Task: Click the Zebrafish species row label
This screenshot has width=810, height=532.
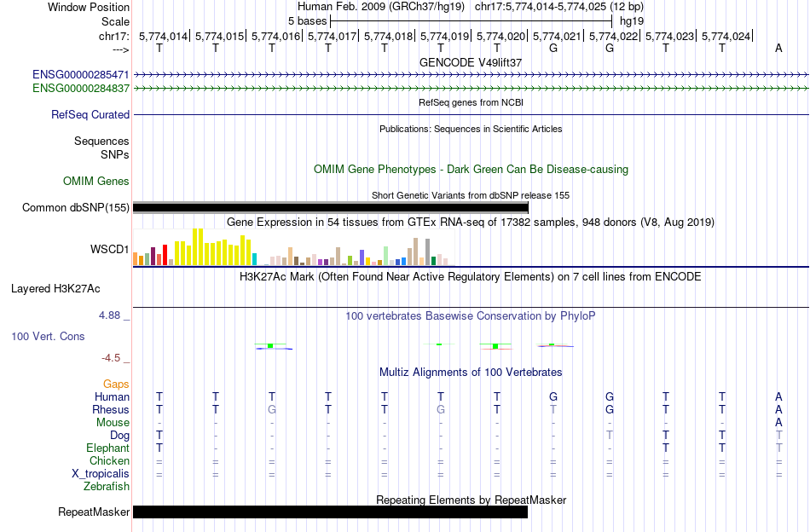Action: tap(107, 487)
